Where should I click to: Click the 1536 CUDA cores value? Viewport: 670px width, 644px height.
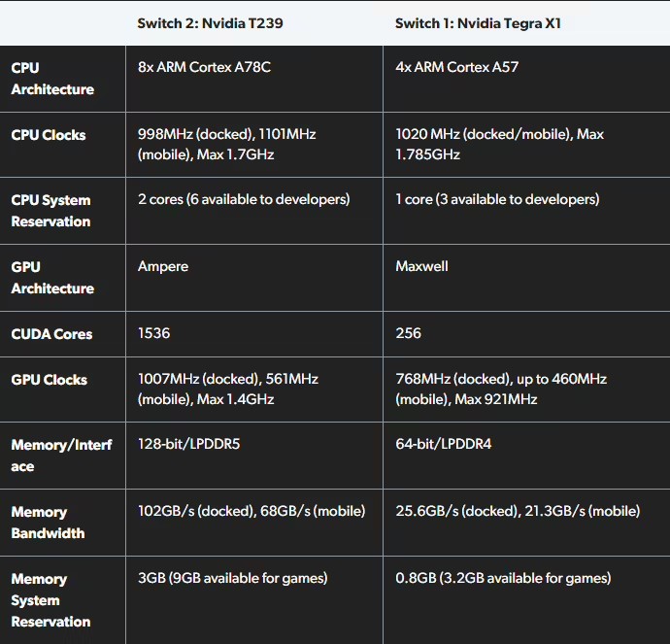pyautogui.click(x=153, y=333)
